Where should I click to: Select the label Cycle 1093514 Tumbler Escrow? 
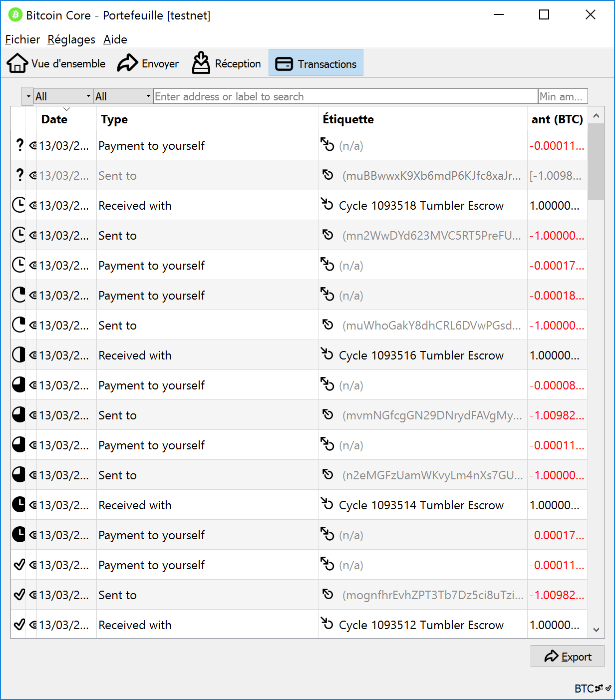[x=421, y=505]
